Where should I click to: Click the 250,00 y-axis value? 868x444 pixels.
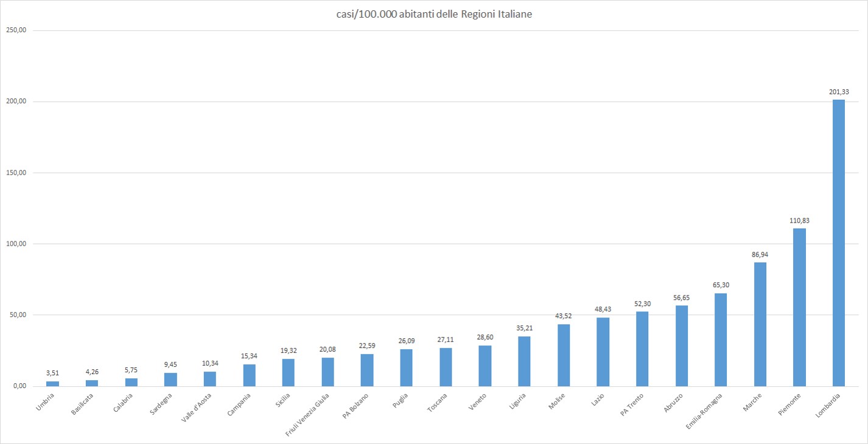[x=15, y=30]
